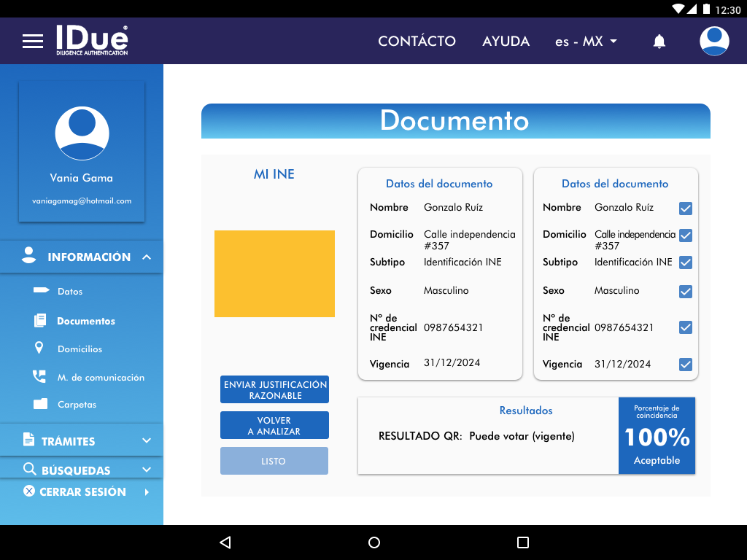This screenshot has width=747, height=560.
Task: Click the M. de comunicación phone icon
Action: (x=39, y=377)
